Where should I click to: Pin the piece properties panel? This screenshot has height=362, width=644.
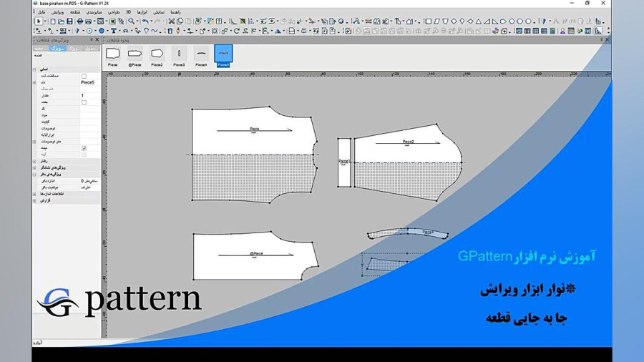point(91,40)
